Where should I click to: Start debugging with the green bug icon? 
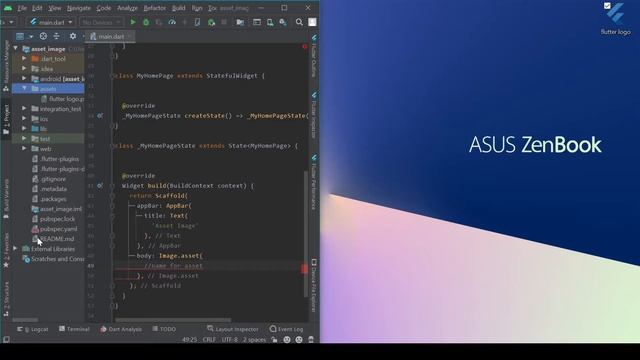(146, 22)
